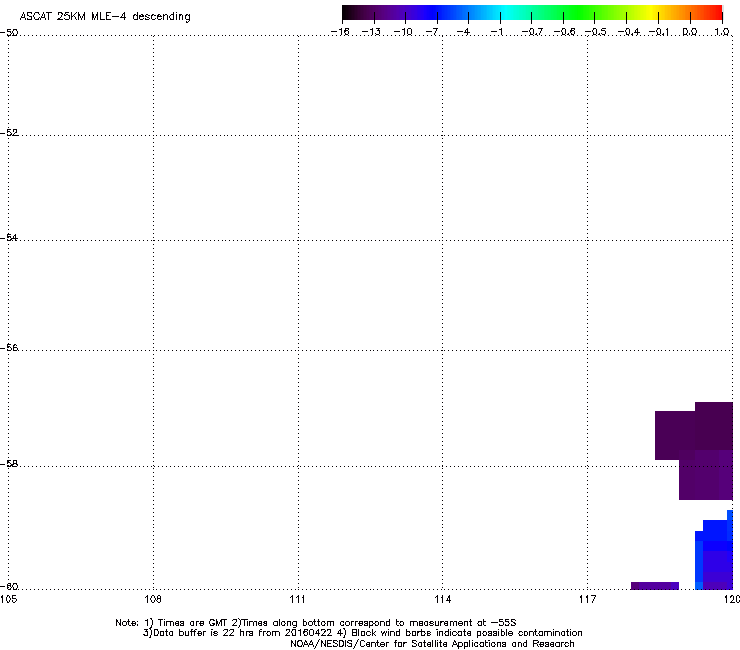Click the -0.5 colorbar label
Screen dimensions: 740x650
[596, 32]
